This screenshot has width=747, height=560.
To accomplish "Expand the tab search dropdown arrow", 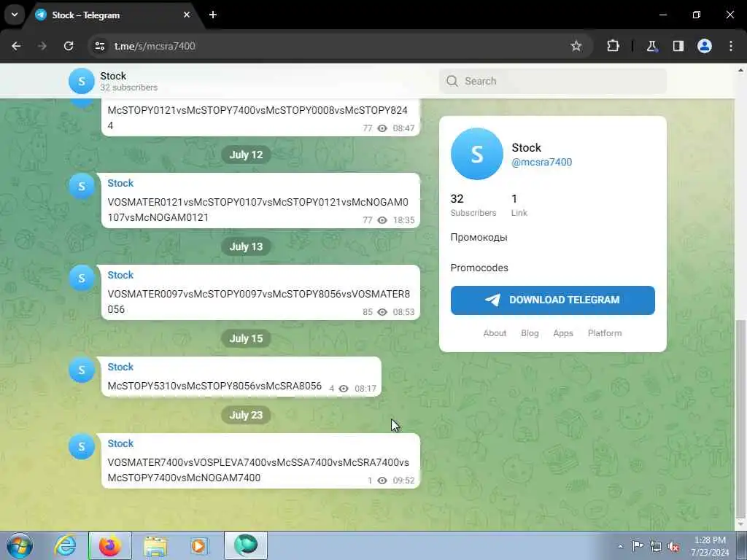I will pyautogui.click(x=15, y=15).
